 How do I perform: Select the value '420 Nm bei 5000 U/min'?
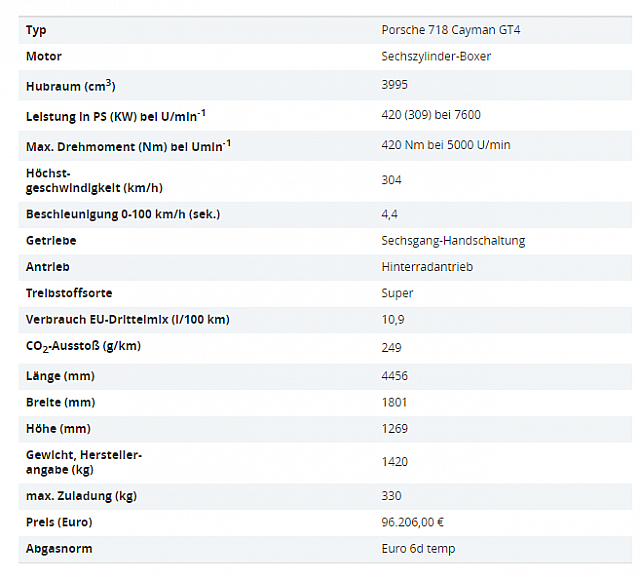(x=446, y=145)
